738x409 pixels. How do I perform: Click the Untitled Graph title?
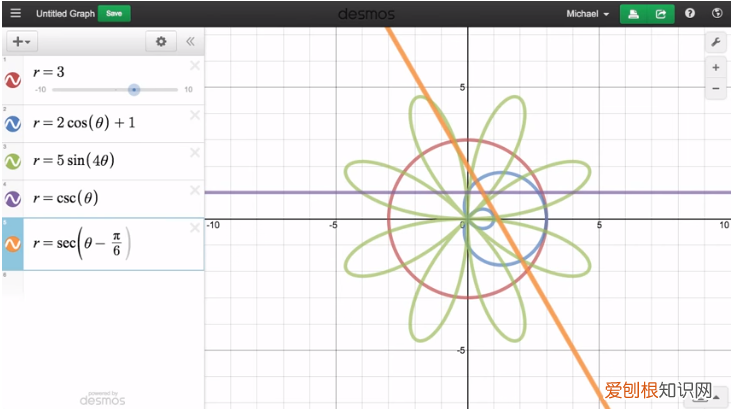click(x=64, y=14)
